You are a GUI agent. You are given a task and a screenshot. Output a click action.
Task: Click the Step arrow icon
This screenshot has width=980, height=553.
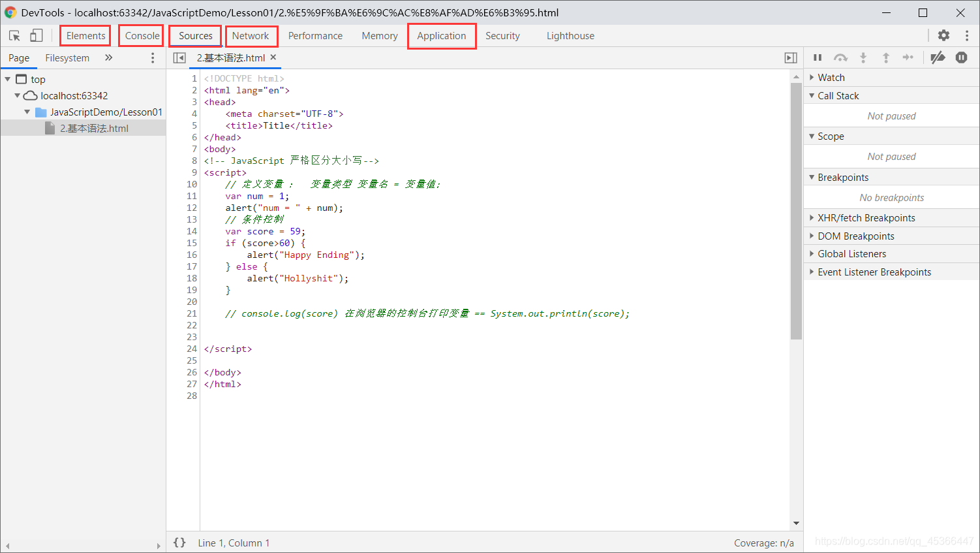[x=908, y=57]
